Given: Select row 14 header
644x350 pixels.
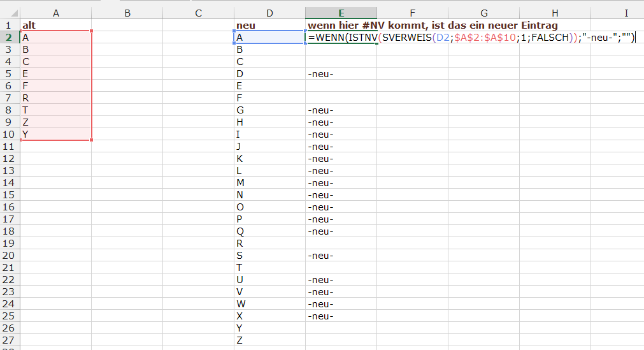Looking at the screenshot, I should (10, 183).
